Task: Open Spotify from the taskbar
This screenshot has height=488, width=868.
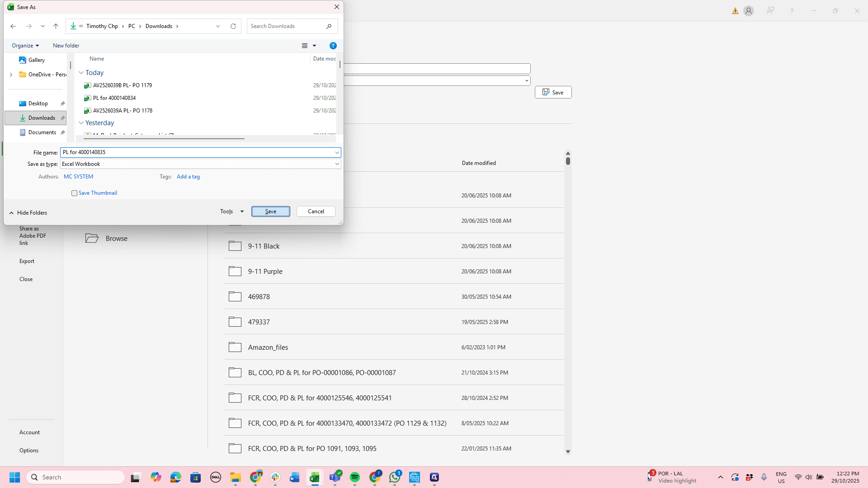Action: [x=355, y=477]
